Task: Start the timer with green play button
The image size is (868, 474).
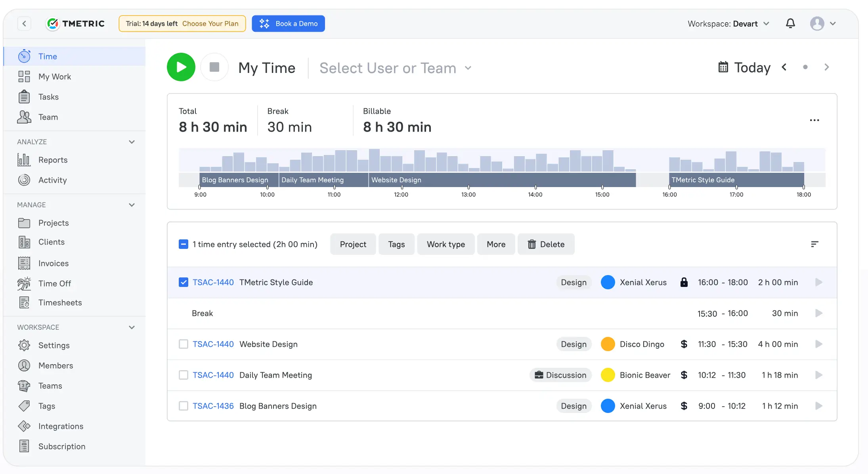Action: [181, 67]
